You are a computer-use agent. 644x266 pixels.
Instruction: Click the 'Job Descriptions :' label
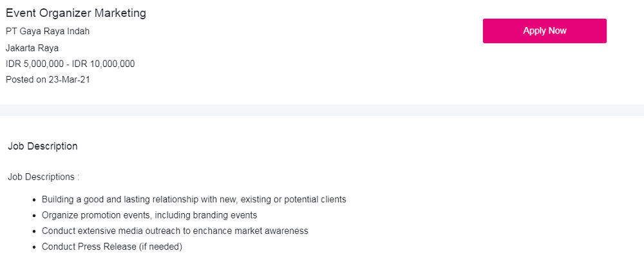44,176
